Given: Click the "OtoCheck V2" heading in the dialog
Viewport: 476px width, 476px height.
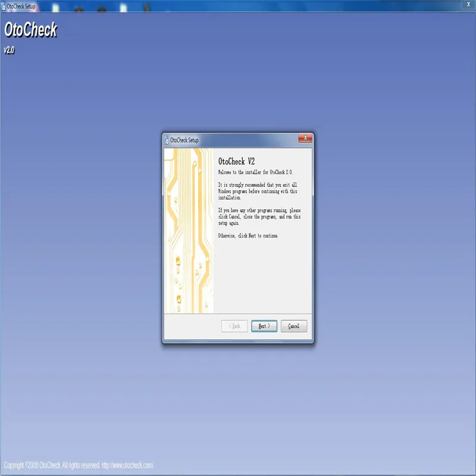Looking at the screenshot, I should coord(236,161).
